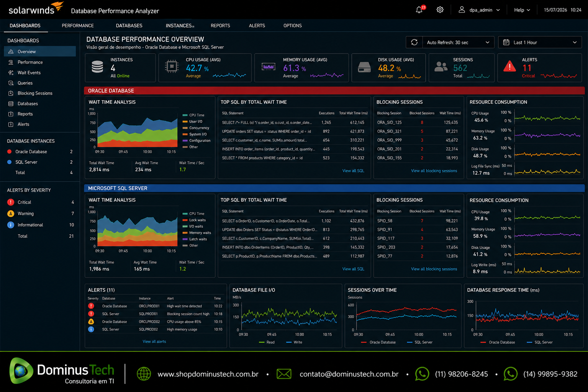The image size is (588, 392).
Task: Switch to Dashboards tab
Action: pyautogui.click(x=25, y=26)
